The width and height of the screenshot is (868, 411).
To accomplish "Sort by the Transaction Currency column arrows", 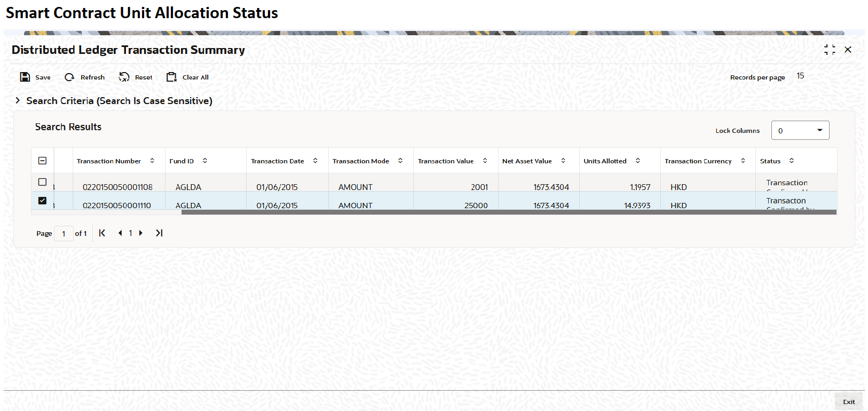I will (743, 161).
